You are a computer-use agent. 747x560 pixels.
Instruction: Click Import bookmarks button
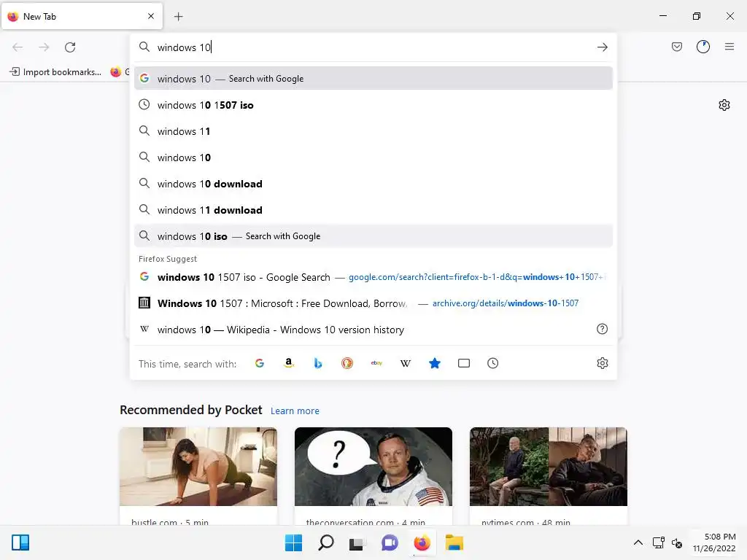pyautogui.click(x=55, y=72)
